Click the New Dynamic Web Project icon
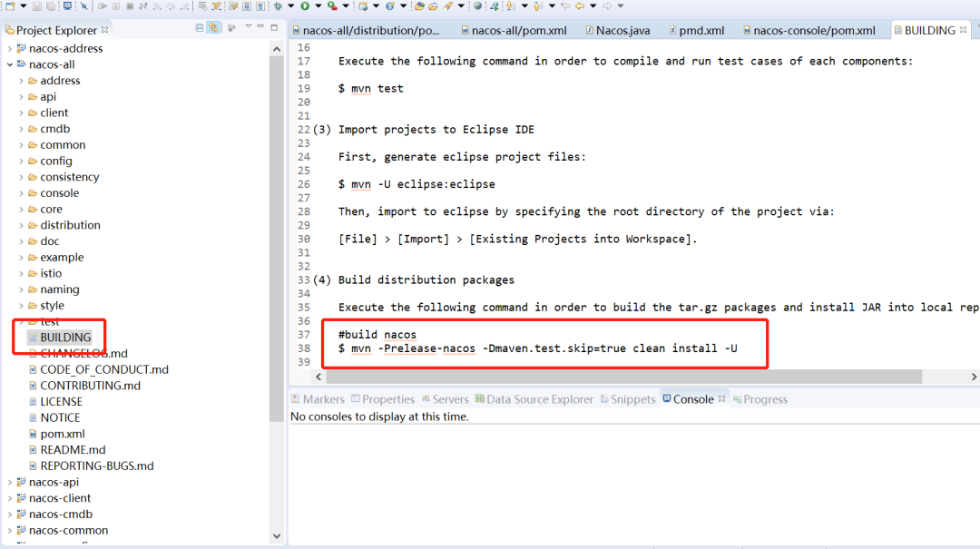Image resolution: width=980 pixels, height=549 pixels. pos(363,6)
